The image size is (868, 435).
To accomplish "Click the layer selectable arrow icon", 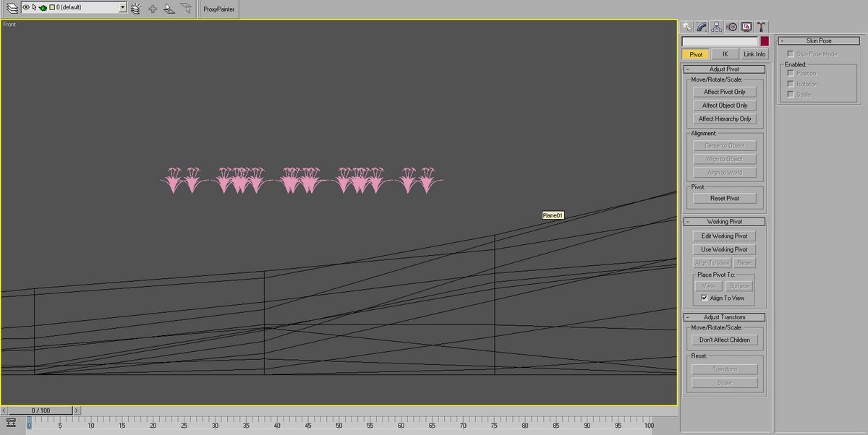I will pos(34,7).
